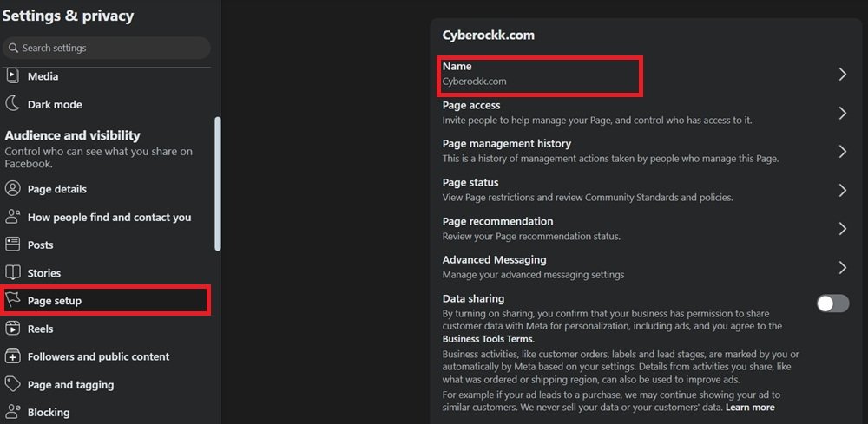
Task: Click the Blocking icon in sidebar
Action: [x=12, y=412]
